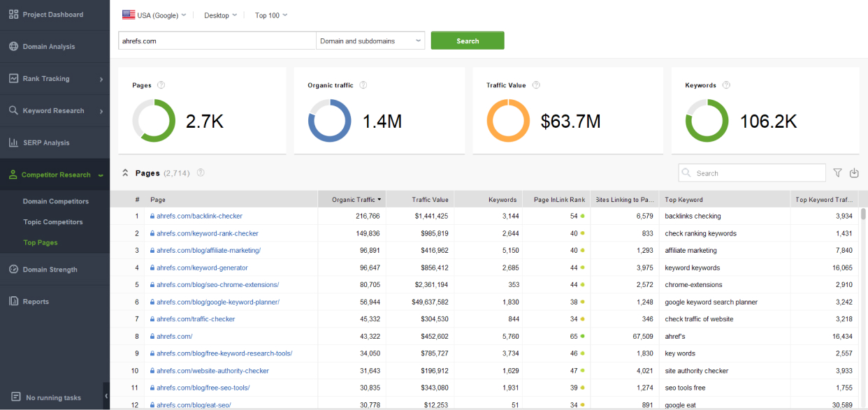This screenshot has width=868, height=410.
Task: Click the running tasks list icon
Action: (x=15, y=397)
